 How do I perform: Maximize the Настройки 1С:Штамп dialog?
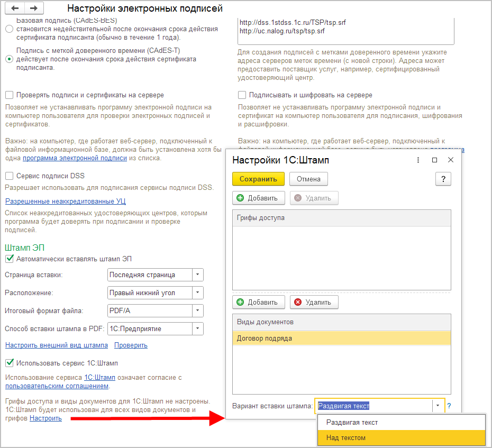coord(434,160)
